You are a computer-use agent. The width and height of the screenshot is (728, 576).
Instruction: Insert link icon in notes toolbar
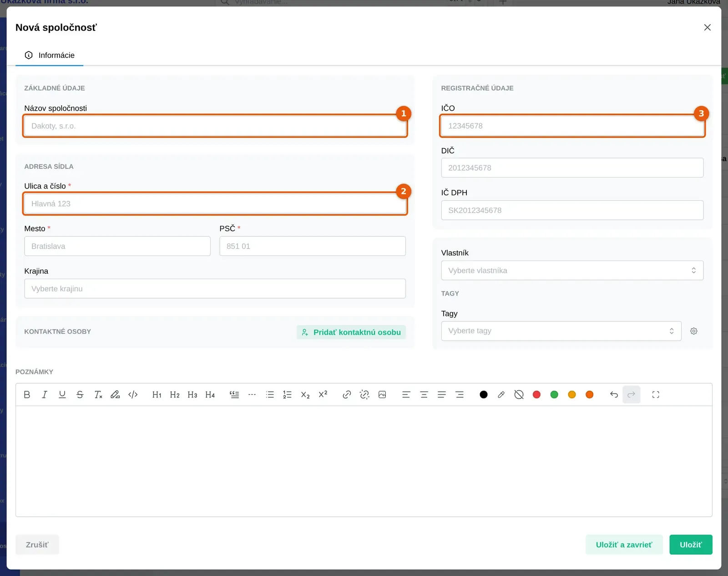(x=347, y=395)
